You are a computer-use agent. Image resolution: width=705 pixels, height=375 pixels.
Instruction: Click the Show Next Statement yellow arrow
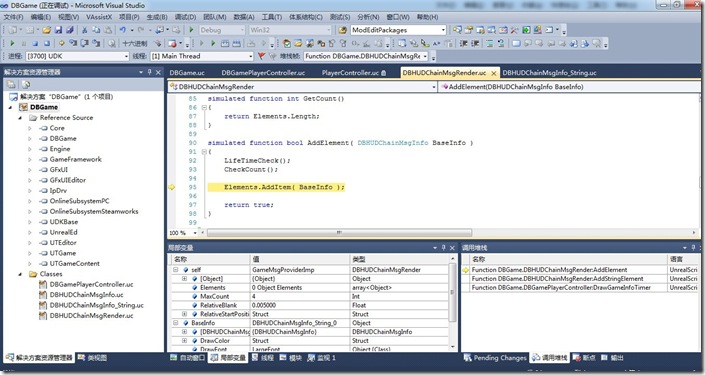point(62,43)
